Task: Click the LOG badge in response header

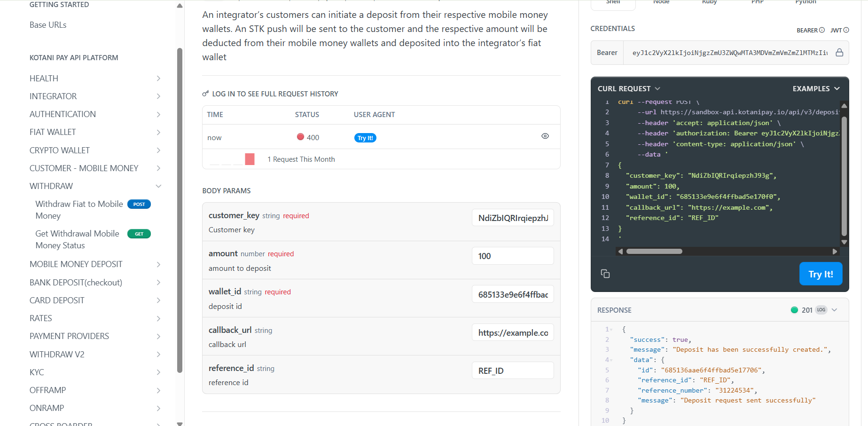Action: (x=821, y=310)
